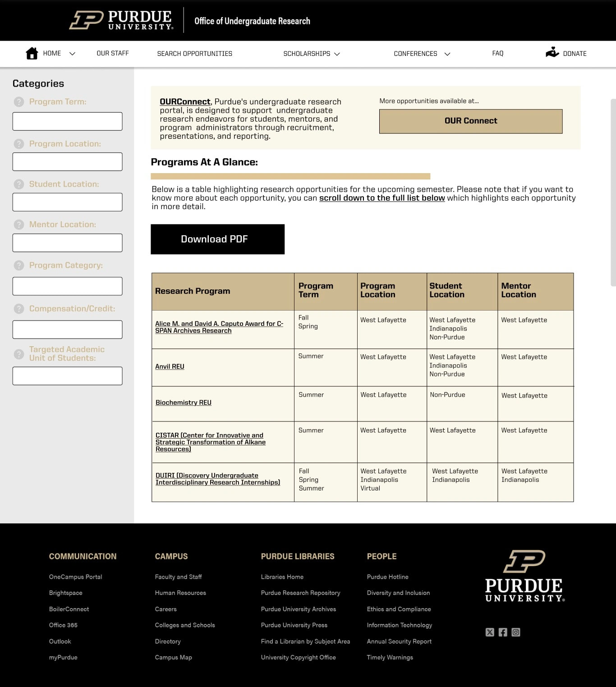Open OneCampus Portal footer link

75,577
